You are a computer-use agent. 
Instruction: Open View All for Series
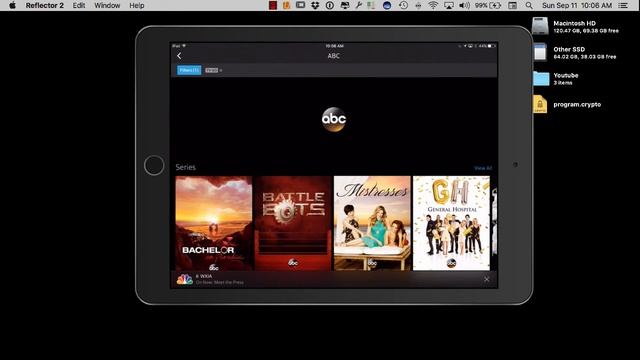tap(483, 168)
